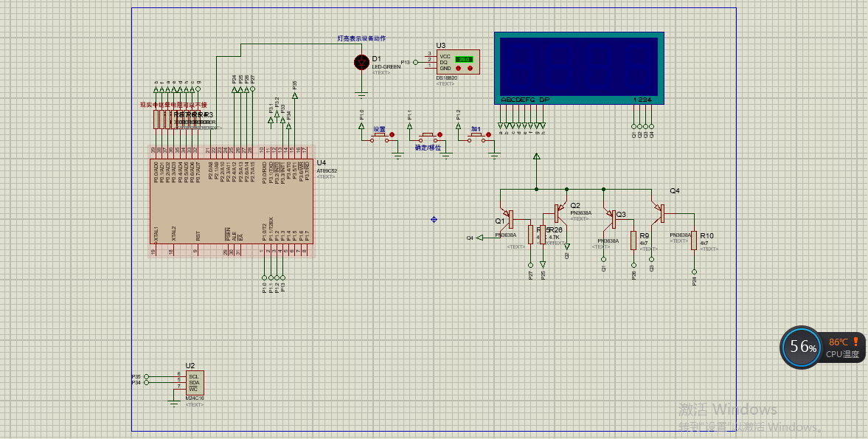Click the P13 terminal at DS18B20 DQ

415,63
